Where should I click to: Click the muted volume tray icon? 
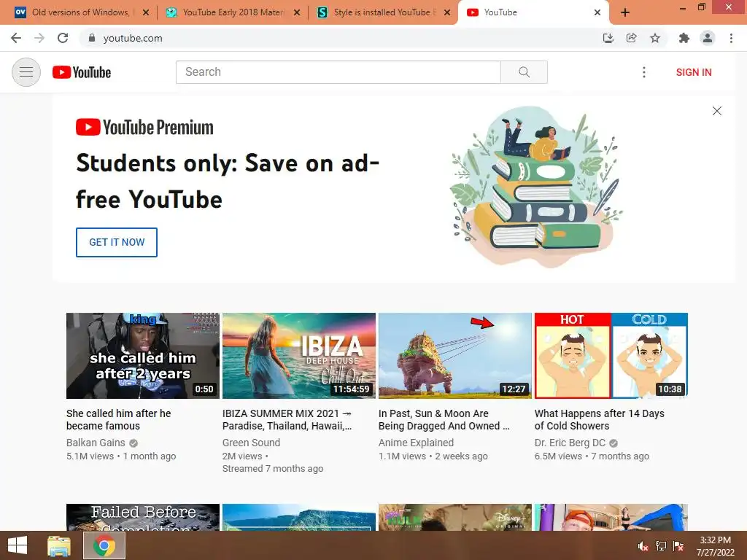643,546
